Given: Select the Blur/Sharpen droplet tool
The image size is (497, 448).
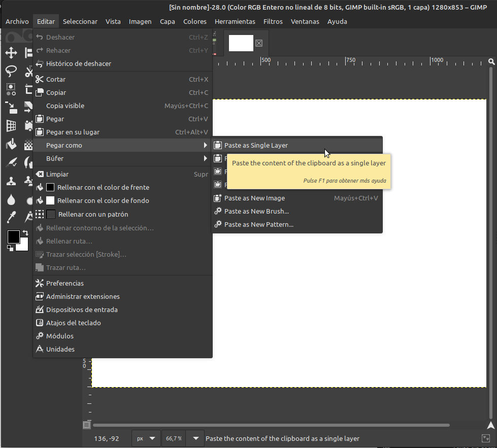Looking at the screenshot, I should [x=11, y=199].
